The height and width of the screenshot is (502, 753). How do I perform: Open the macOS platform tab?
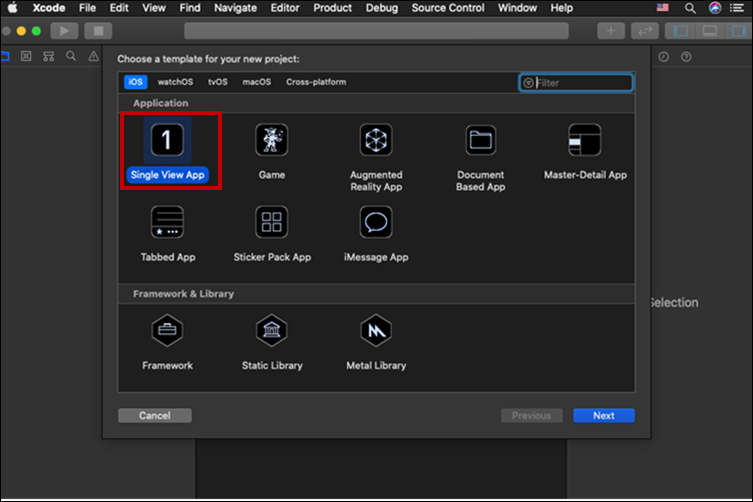point(256,82)
